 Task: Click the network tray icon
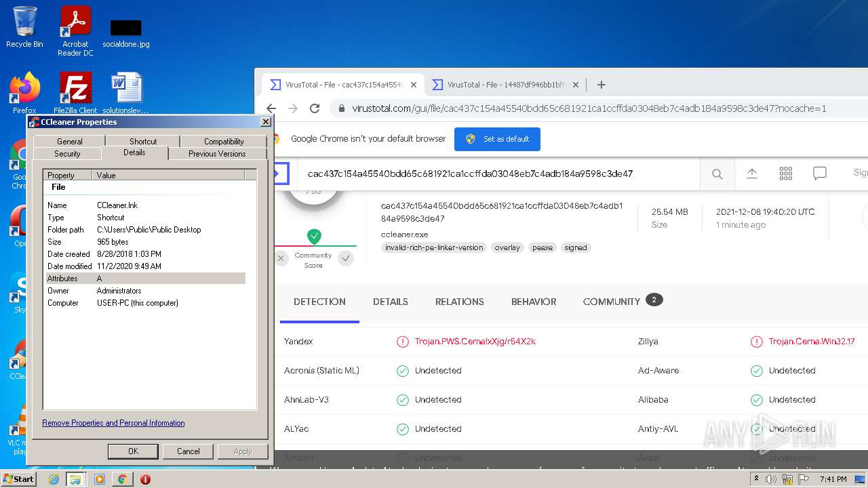point(787,479)
